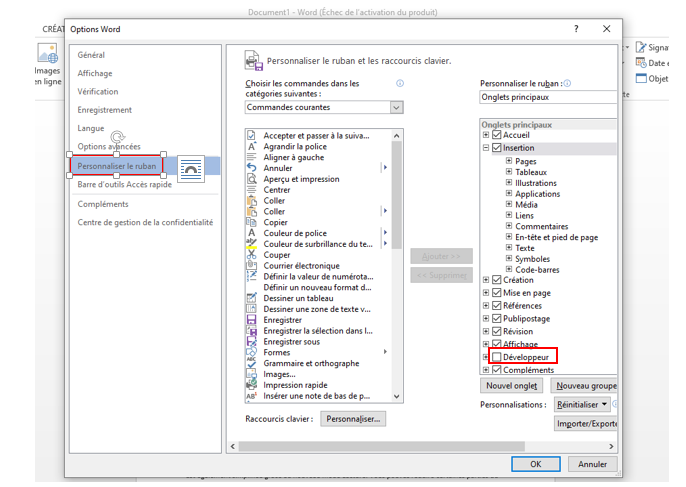Click the Enregistrer sous icon
Image resolution: width=686 pixels, height=487 pixels.
tap(252, 342)
